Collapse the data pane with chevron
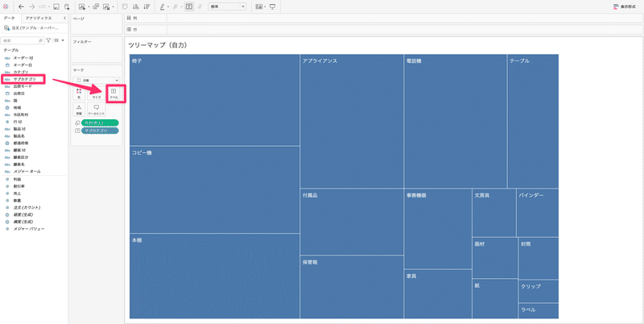 coord(64,18)
